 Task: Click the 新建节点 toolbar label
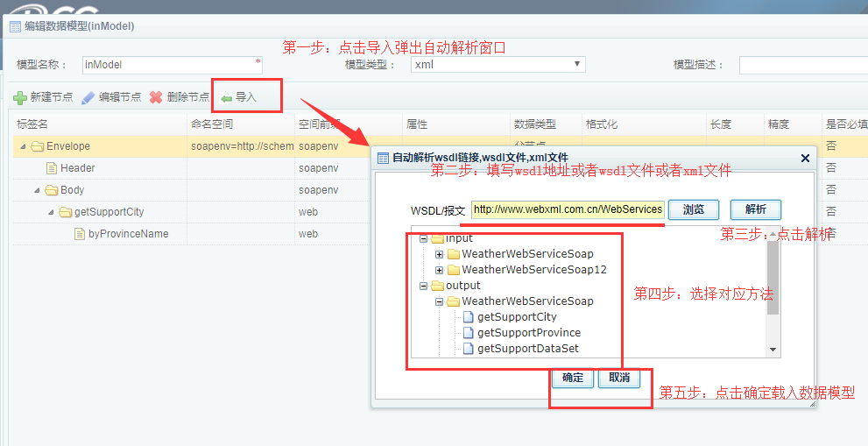tap(52, 97)
